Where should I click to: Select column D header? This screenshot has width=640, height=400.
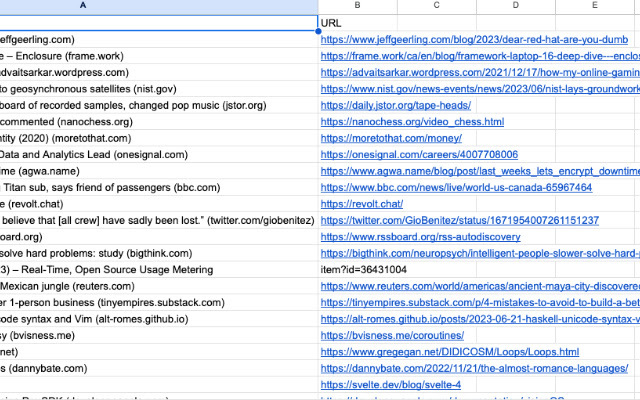pos(516,5)
